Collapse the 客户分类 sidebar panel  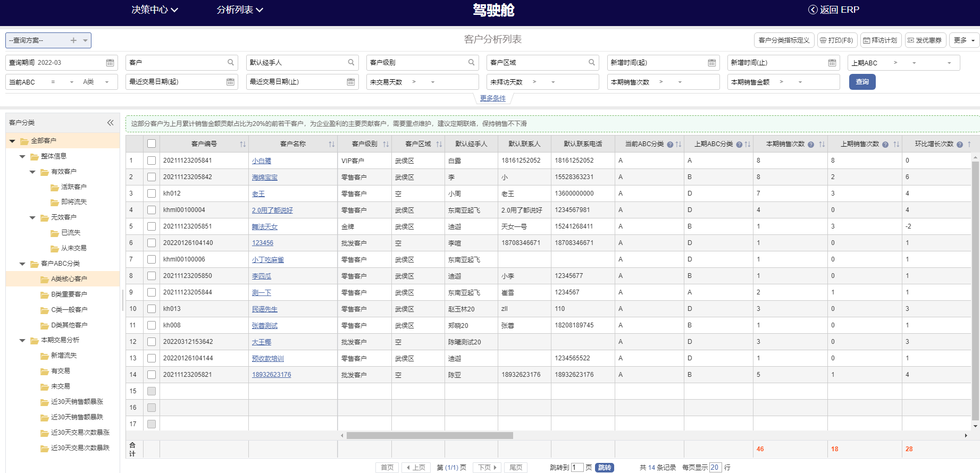pyautogui.click(x=110, y=123)
